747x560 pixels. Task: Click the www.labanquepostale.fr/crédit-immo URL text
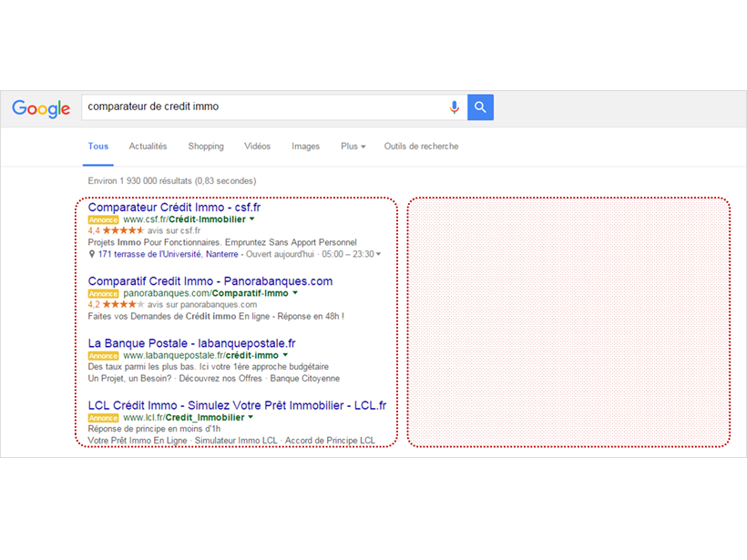point(200,355)
